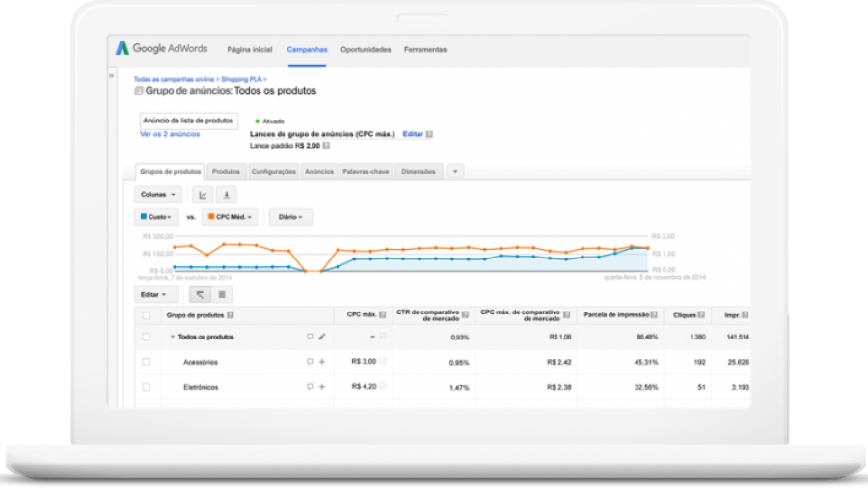Image resolution: width=868 pixels, height=488 pixels.
Task: Click the green Ativado status dot
Action: tap(258, 122)
